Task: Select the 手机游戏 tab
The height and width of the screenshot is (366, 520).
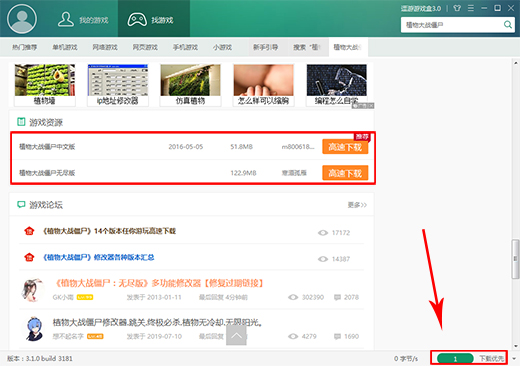Action: click(x=185, y=47)
